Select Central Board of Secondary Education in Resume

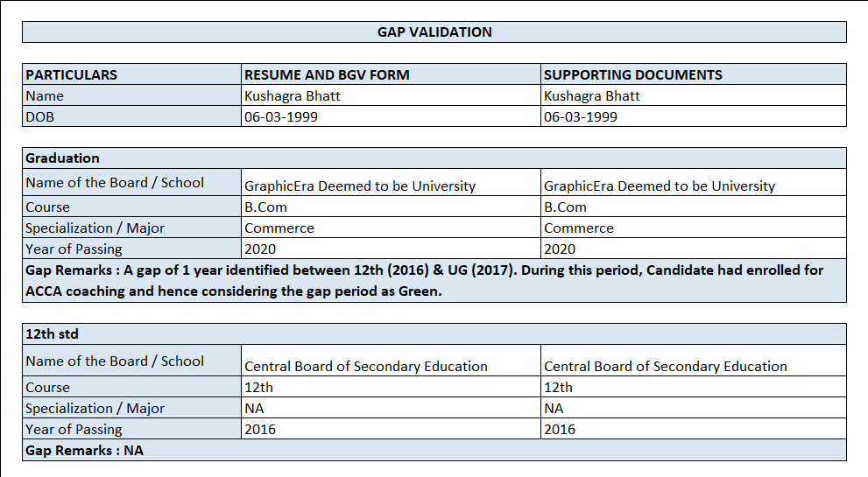391,361
